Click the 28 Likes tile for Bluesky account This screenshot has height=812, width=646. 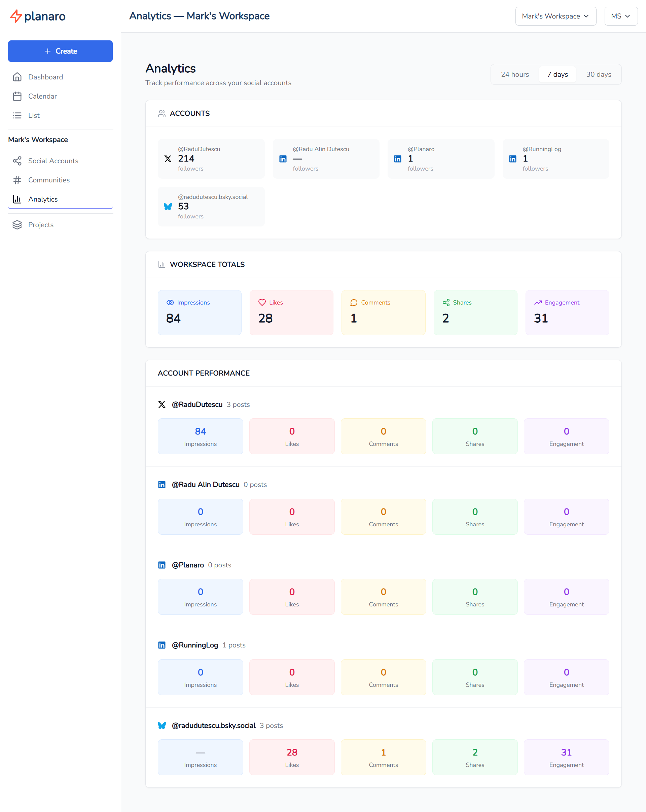click(292, 757)
